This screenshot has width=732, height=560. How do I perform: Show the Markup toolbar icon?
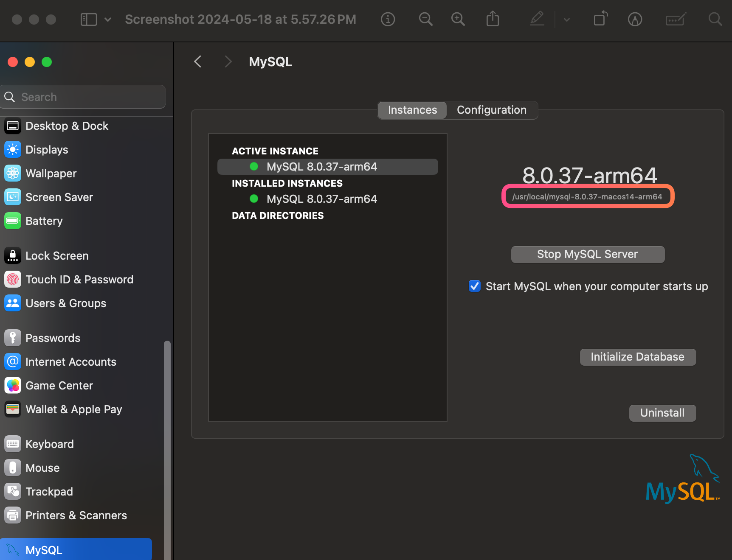635,20
